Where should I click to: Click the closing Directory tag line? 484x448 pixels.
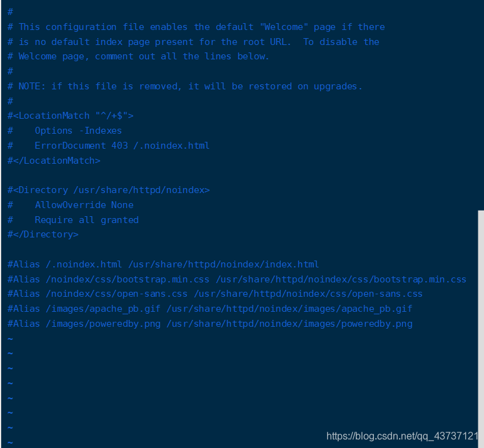pyautogui.click(x=43, y=234)
